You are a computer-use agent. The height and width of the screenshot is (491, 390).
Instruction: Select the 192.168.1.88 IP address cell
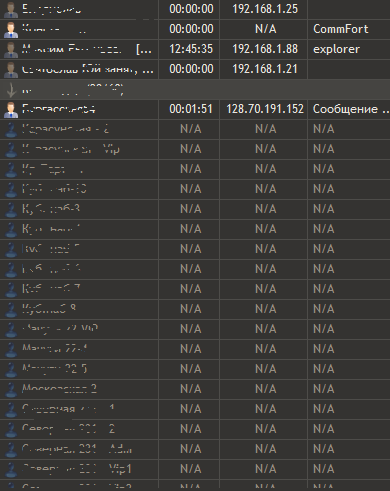pos(265,49)
